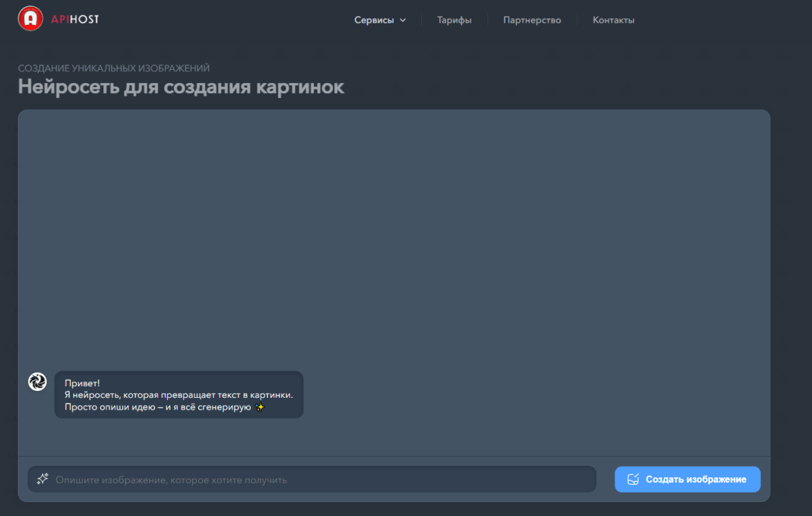Click the red APIHOST logo icon
Viewport: 812px width, 516px height.
point(30,19)
